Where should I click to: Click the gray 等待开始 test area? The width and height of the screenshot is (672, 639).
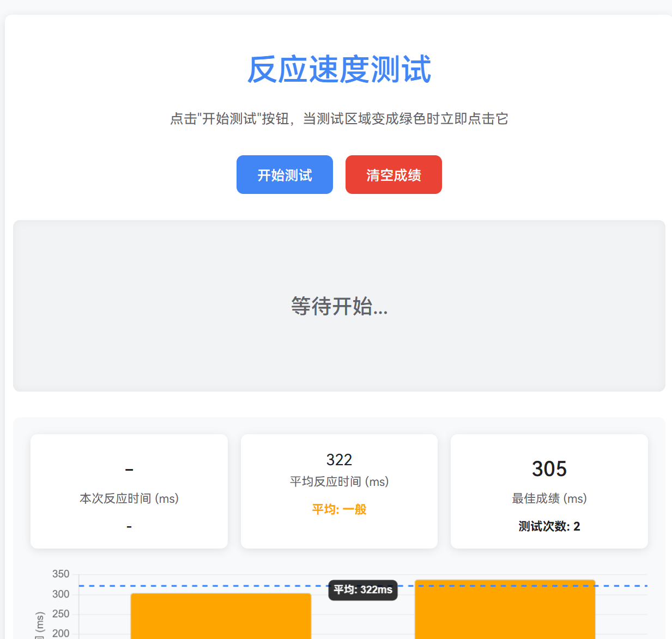point(339,306)
